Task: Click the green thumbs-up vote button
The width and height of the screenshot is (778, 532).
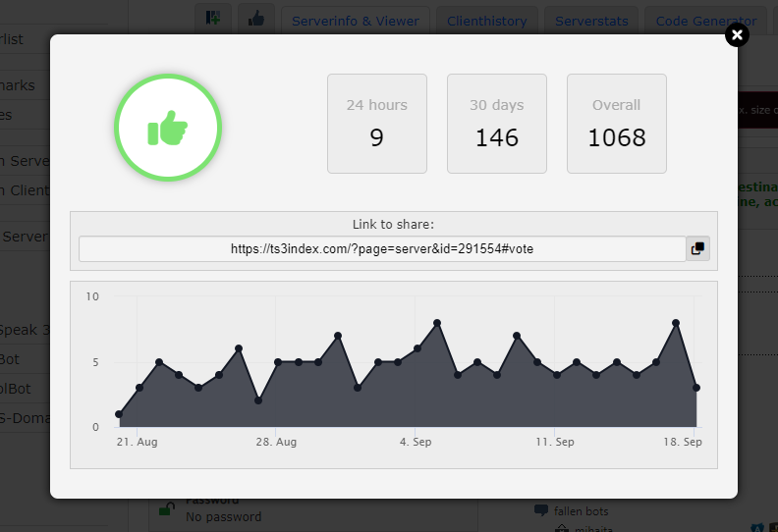Action: point(168,128)
